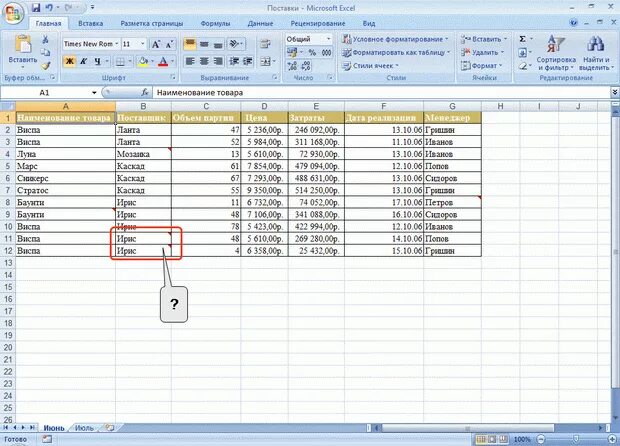Toggle bottom vertical alignment
The image size is (620, 446).
[218, 43]
